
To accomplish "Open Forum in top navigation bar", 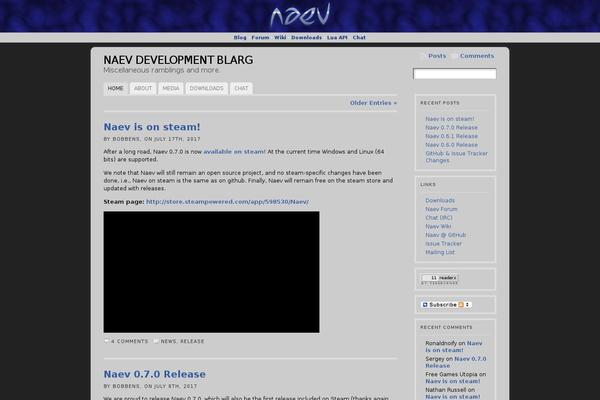I will click(x=260, y=38).
